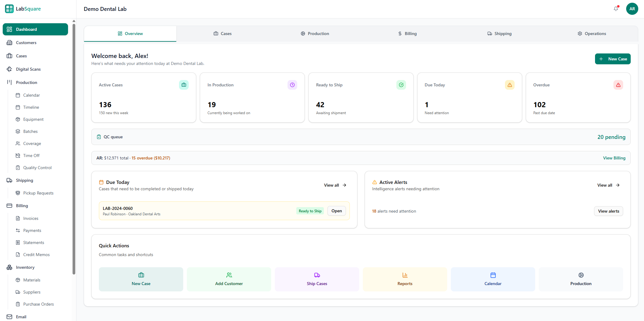Collapse the Billing sidebar section
This screenshot has height=321, width=644.
[x=21, y=206]
